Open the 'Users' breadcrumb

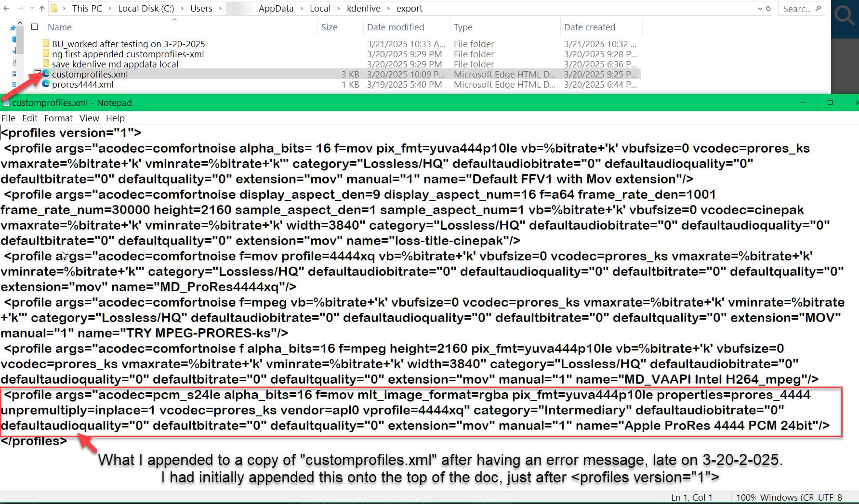coord(201,9)
